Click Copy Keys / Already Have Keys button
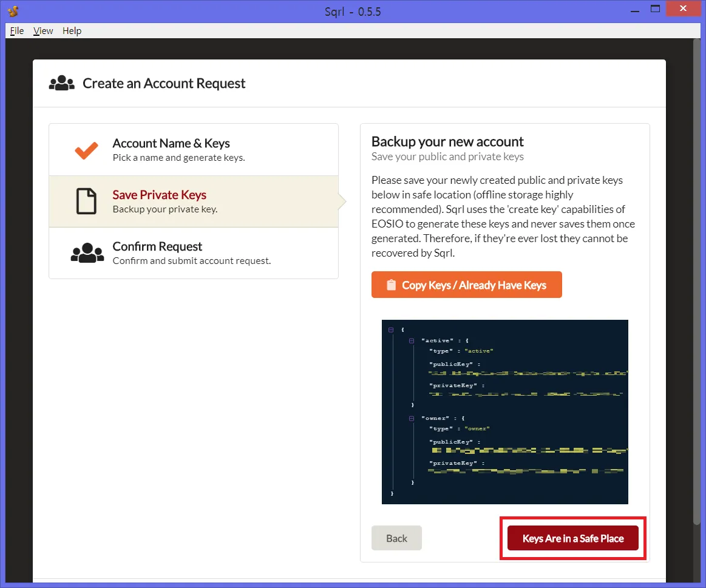706x588 pixels. [466, 285]
